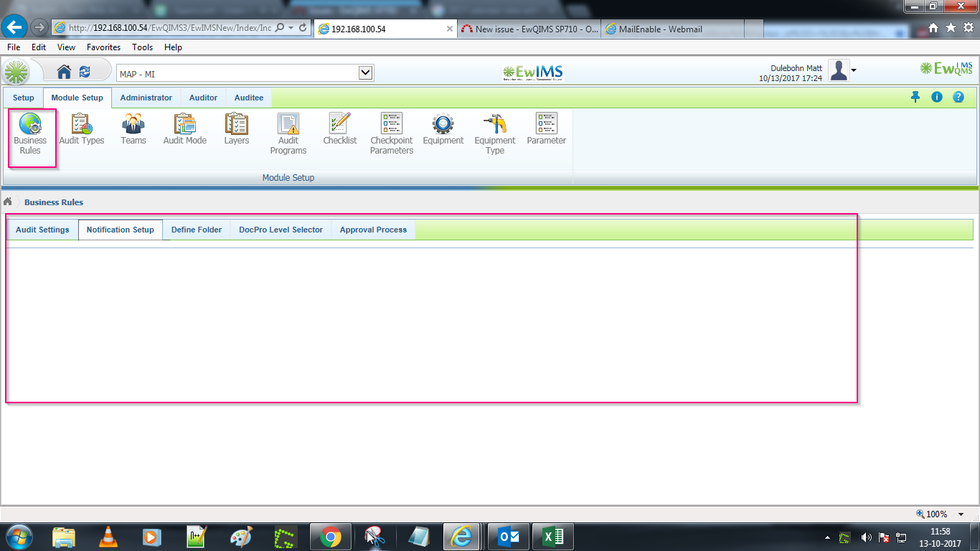The image size is (980, 551).
Task: Open the Approval Process tab
Action: point(373,230)
